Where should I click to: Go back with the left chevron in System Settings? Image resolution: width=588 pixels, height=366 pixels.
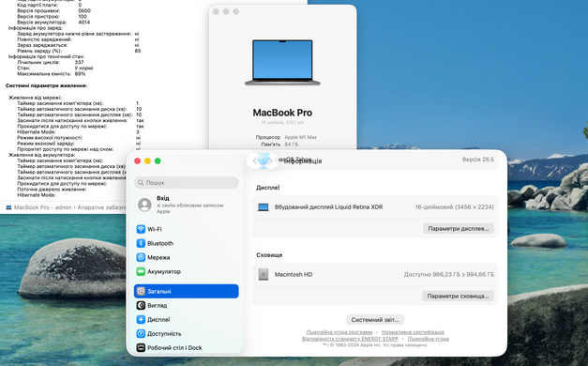pos(255,161)
